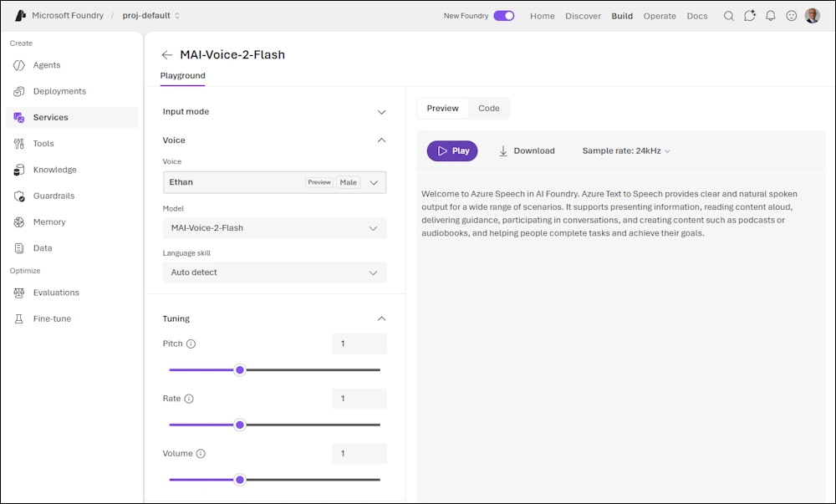Open the Discover nav item
Image resolution: width=836 pixels, height=504 pixels.
[x=583, y=16]
